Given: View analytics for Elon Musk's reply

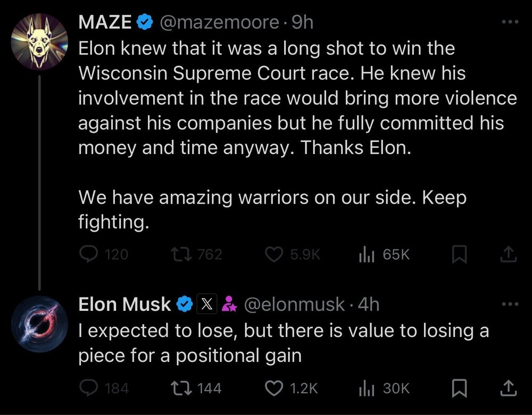Looking at the screenshot, I should pos(364,388).
